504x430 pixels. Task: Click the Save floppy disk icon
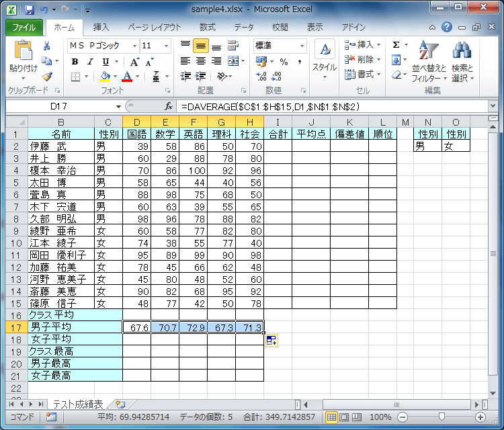click(x=30, y=9)
